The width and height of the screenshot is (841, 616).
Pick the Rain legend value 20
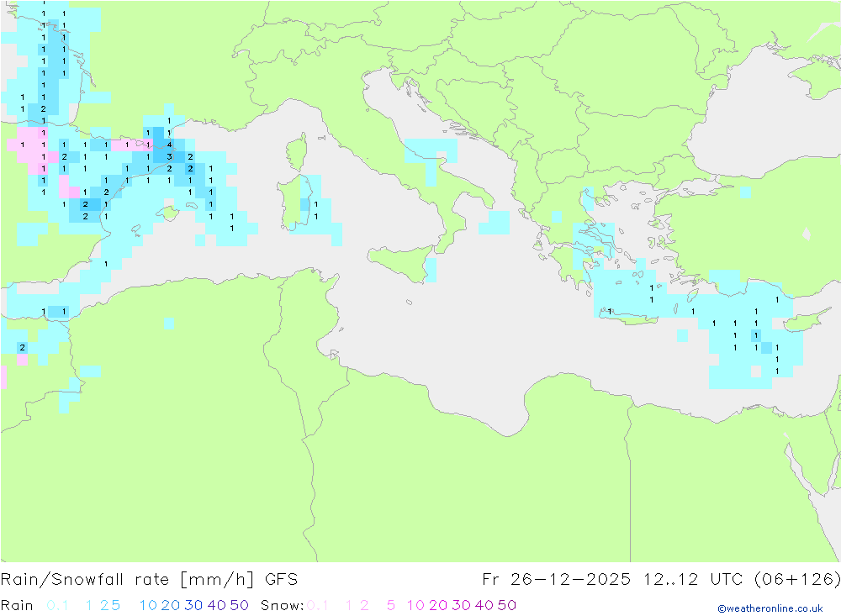pos(171,605)
